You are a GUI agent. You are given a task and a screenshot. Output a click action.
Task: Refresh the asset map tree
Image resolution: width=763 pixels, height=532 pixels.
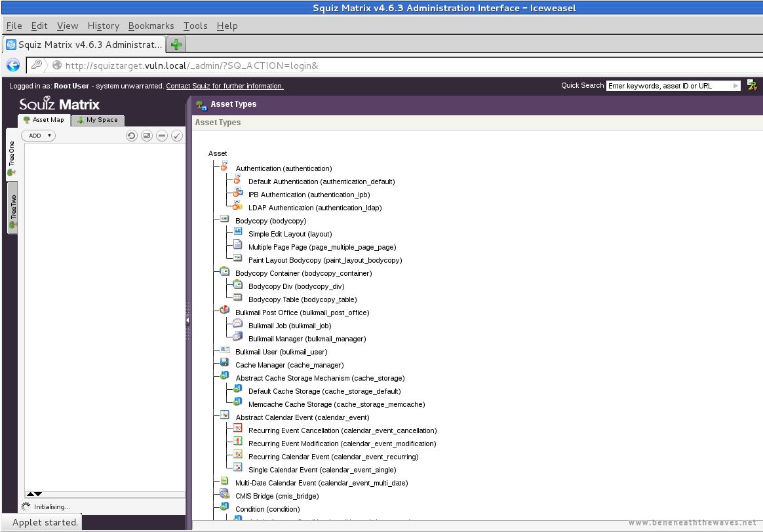point(131,136)
